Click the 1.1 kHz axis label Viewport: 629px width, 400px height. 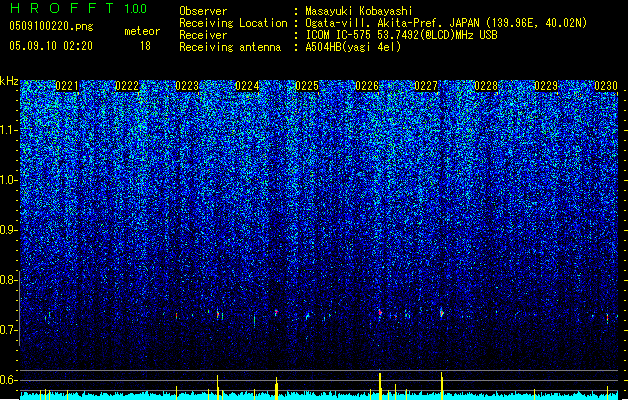[9, 130]
